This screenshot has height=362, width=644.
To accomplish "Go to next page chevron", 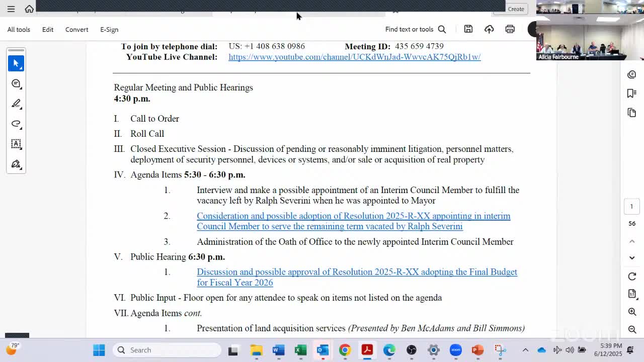I will pyautogui.click(x=632, y=258).
